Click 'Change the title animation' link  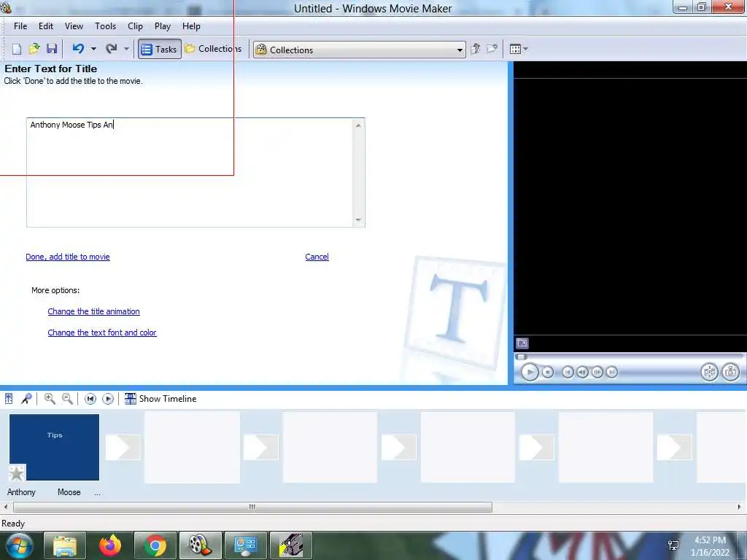(x=94, y=311)
